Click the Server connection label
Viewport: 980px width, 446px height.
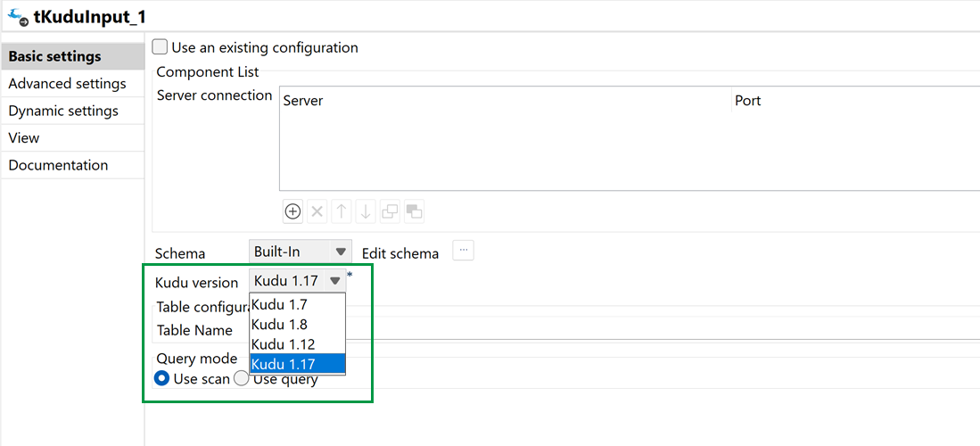tap(214, 95)
